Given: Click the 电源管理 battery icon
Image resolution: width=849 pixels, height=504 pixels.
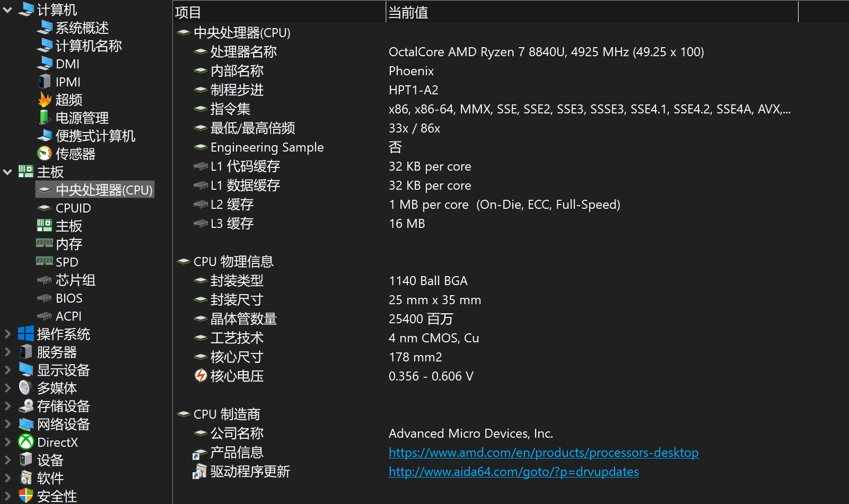Looking at the screenshot, I should click(45, 118).
